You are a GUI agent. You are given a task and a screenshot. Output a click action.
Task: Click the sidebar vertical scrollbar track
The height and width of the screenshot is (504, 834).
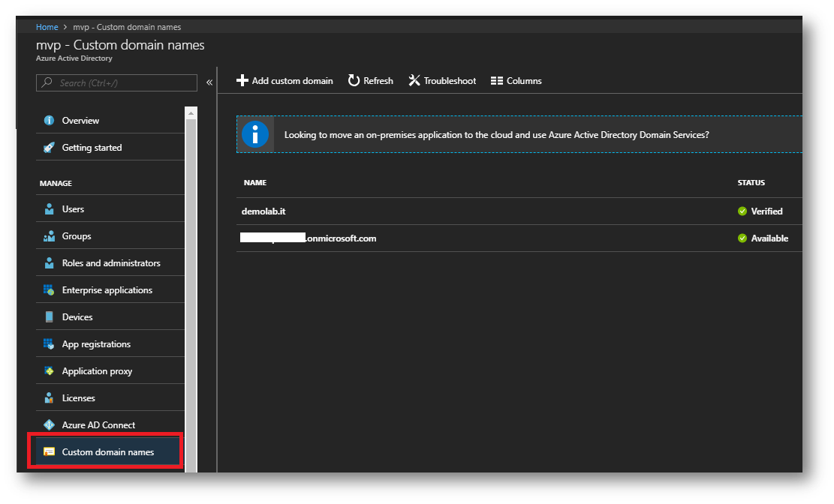[191, 295]
